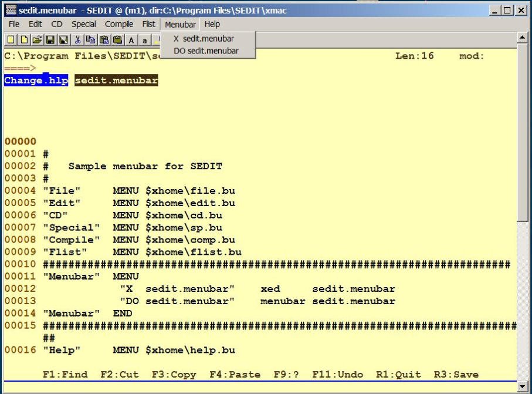Click the SEDIT system icon in the title bar
This screenshot has width=532, height=394.
click(x=11, y=11)
